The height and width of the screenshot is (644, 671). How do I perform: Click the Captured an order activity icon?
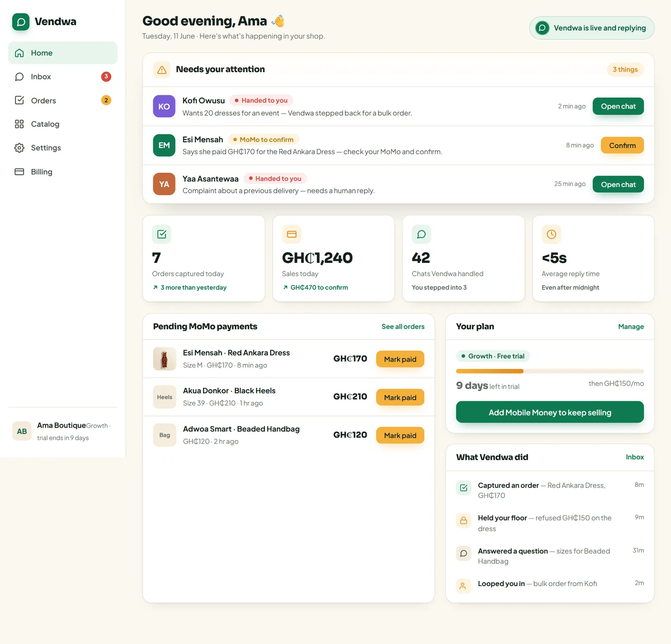pyautogui.click(x=463, y=488)
